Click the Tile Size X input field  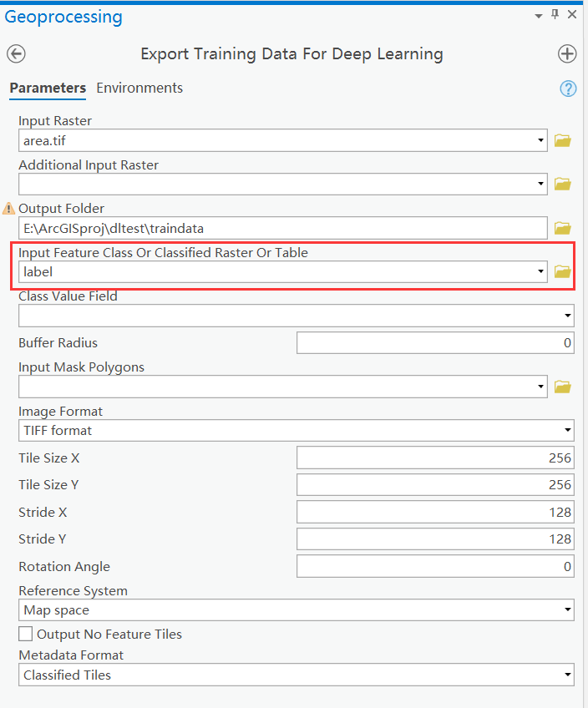(x=435, y=458)
